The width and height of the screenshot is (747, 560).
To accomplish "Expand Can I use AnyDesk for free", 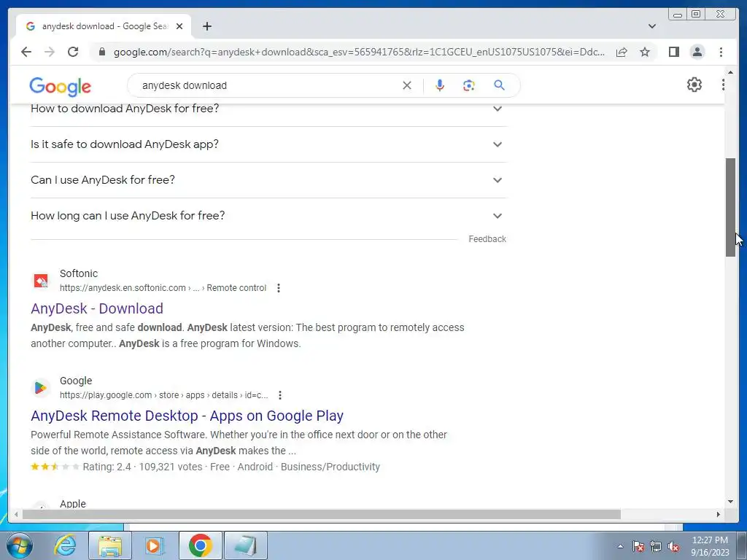I will pyautogui.click(x=268, y=180).
